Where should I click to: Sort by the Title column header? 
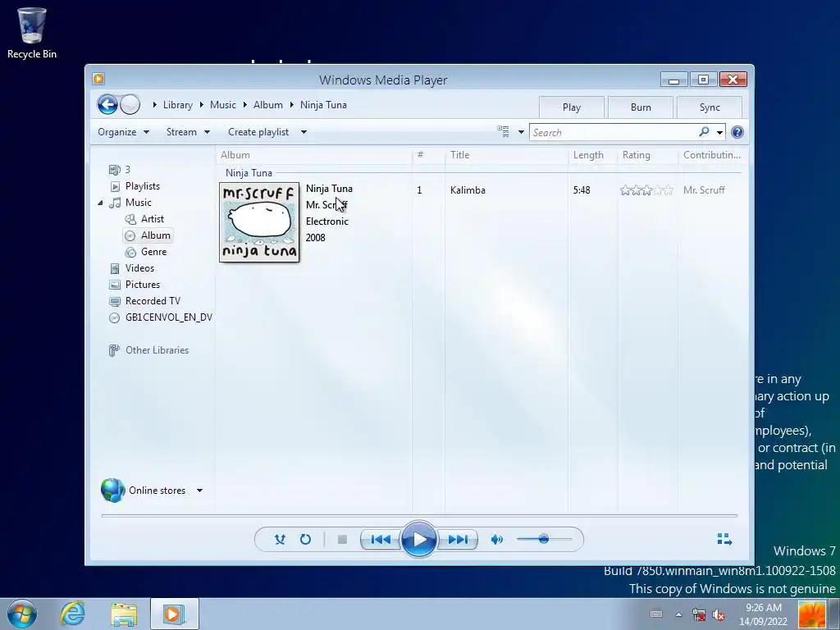459,155
